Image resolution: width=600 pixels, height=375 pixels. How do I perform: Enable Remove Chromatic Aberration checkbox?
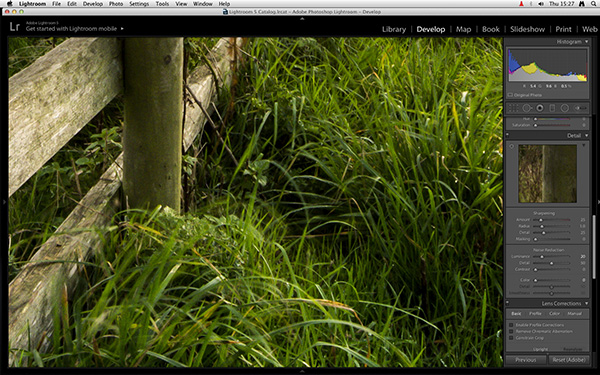tap(511, 331)
